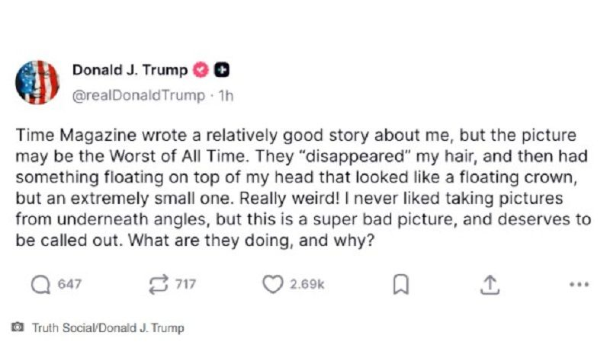Click the black plus badge beside name
This screenshot has height=364, width=610.
[223, 71]
